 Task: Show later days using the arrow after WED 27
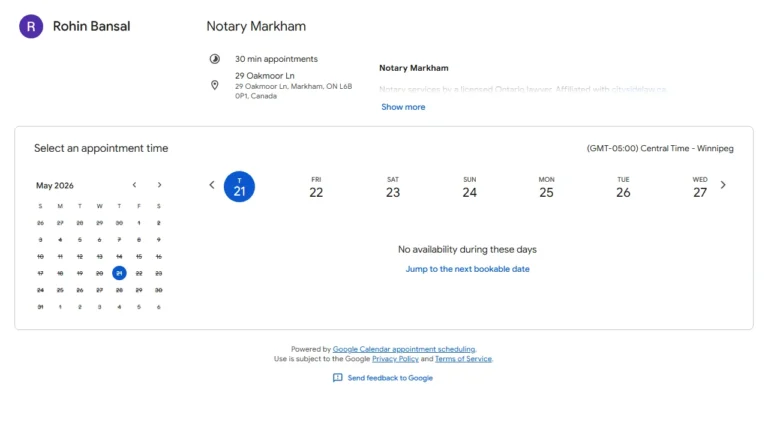[x=723, y=185]
